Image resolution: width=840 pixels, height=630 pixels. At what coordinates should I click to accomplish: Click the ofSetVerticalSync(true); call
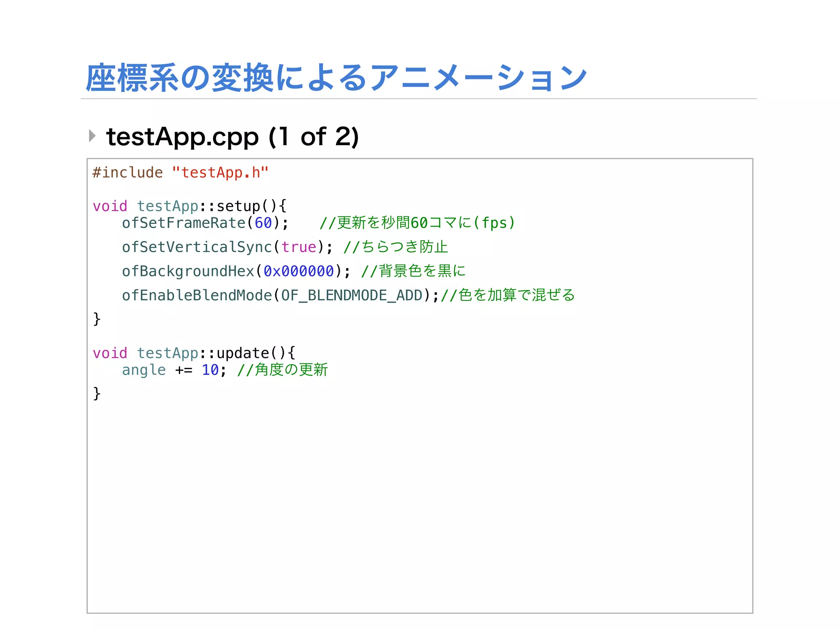click(x=228, y=247)
